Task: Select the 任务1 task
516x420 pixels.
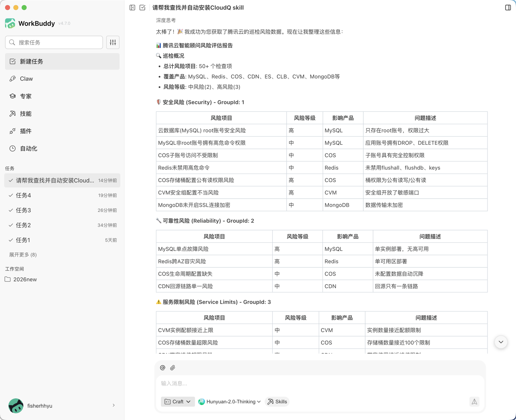Action: click(62, 240)
